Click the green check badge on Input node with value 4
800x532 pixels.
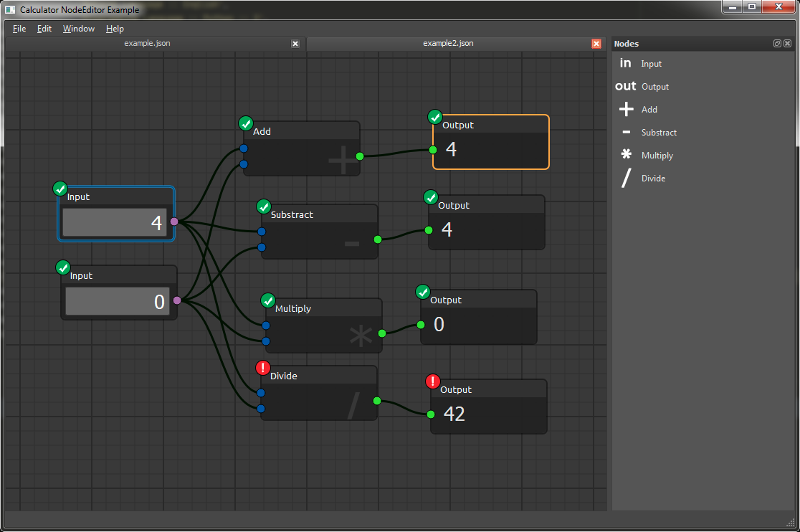tap(60, 189)
